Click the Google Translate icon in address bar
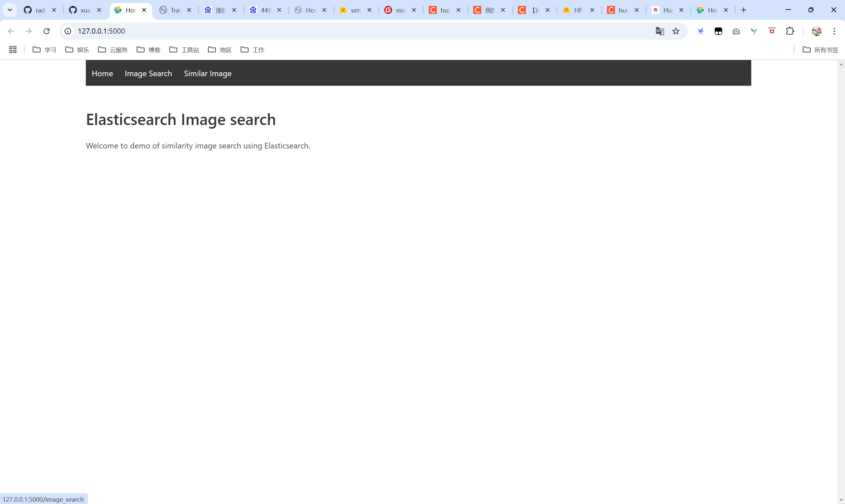This screenshot has height=504, width=845. [659, 31]
